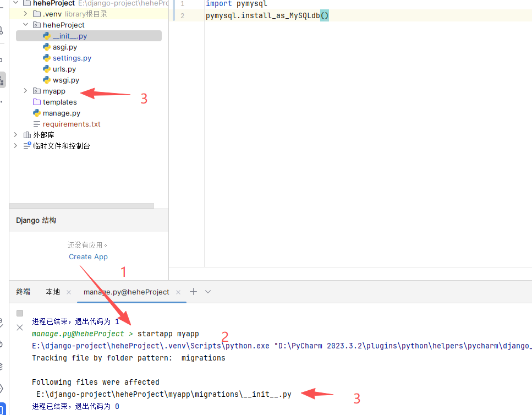Click the startapp myapp command line
Image resolution: width=532 pixels, height=415 pixels.
(168, 334)
